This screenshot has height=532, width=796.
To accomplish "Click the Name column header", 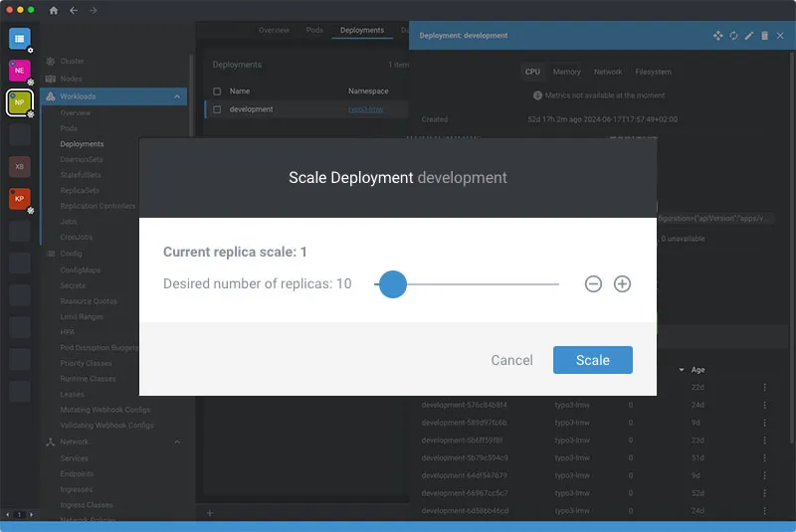I will (x=240, y=91).
